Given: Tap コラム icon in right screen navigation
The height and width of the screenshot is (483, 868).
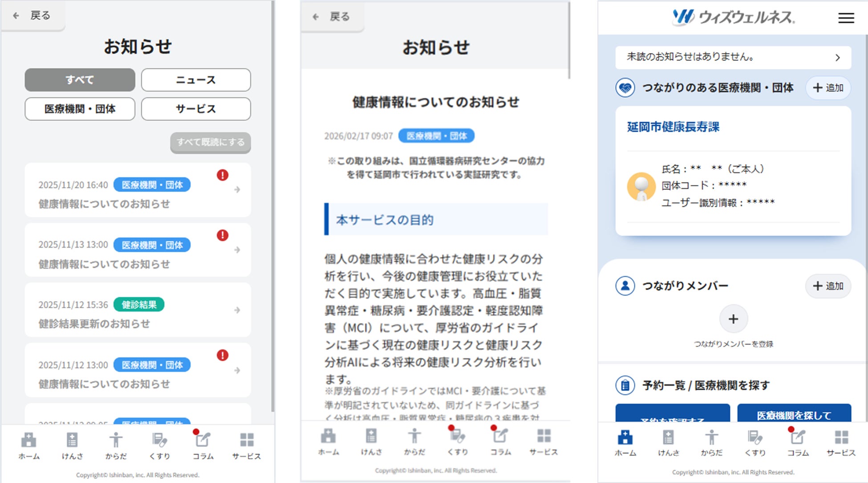Looking at the screenshot, I should (798, 438).
